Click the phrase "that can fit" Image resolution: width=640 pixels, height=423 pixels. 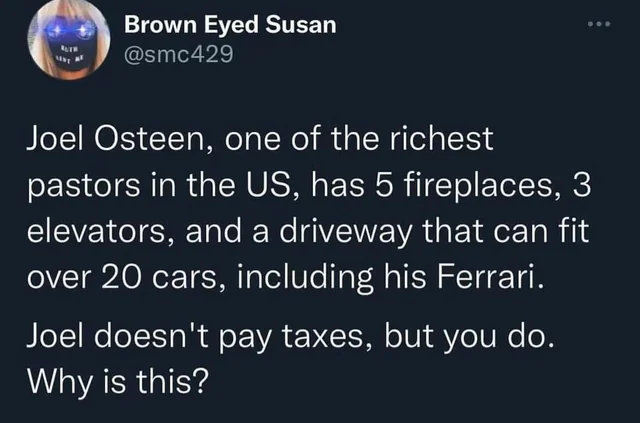tap(505, 231)
